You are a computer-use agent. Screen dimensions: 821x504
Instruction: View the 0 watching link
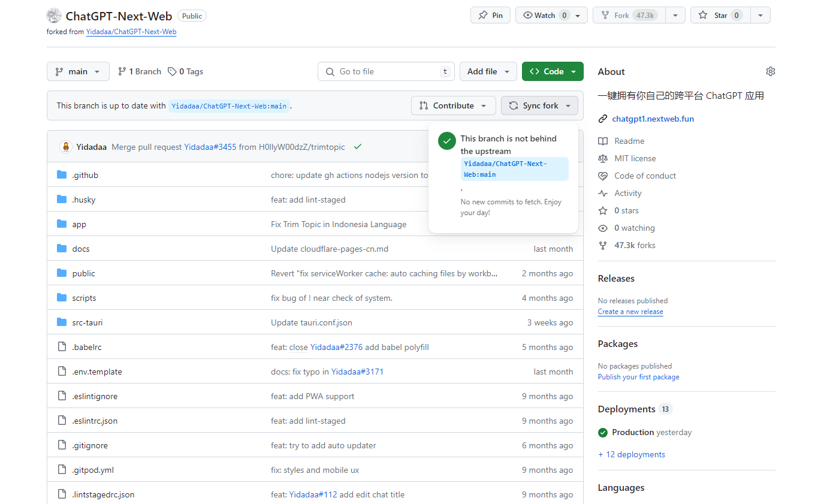pyautogui.click(x=635, y=228)
